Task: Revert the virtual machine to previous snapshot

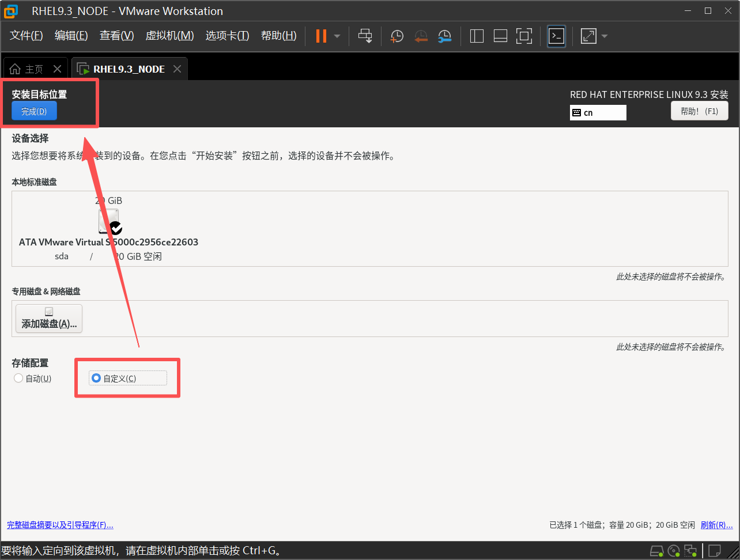Action: pyautogui.click(x=421, y=36)
